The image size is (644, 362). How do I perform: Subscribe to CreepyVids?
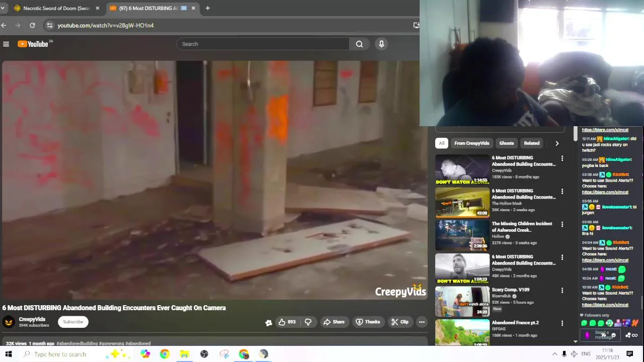pyautogui.click(x=73, y=322)
